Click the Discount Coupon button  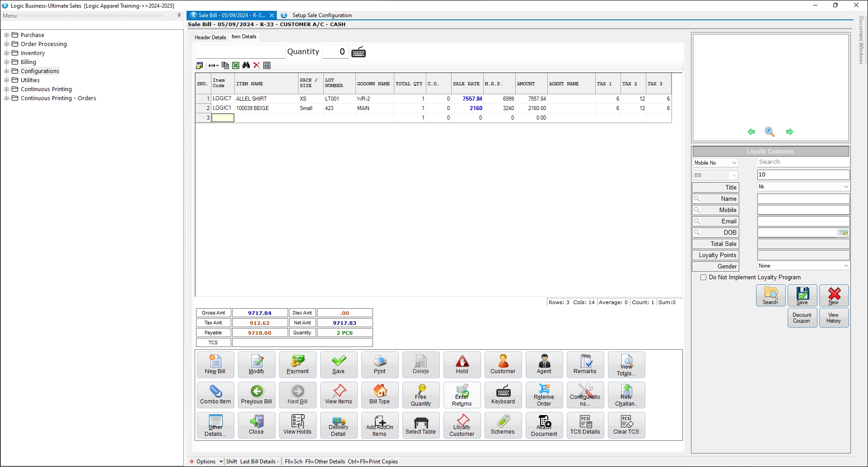pyautogui.click(x=802, y=318)
